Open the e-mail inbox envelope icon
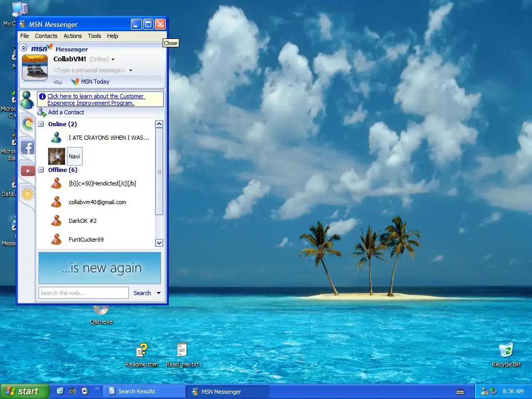 point(58,81)
